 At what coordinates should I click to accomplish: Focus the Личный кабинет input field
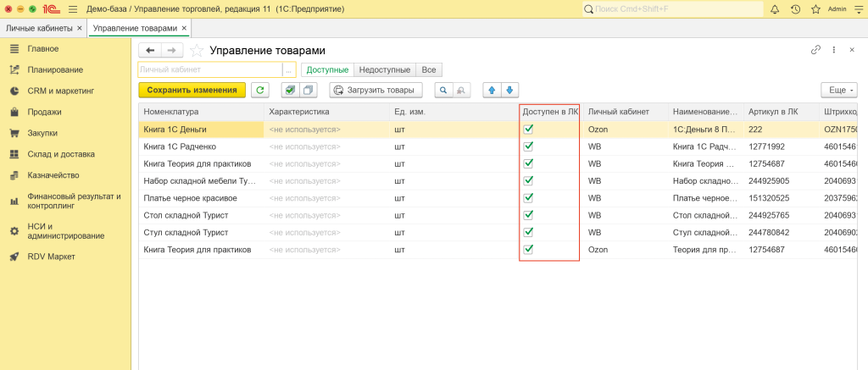pos(210,69)
